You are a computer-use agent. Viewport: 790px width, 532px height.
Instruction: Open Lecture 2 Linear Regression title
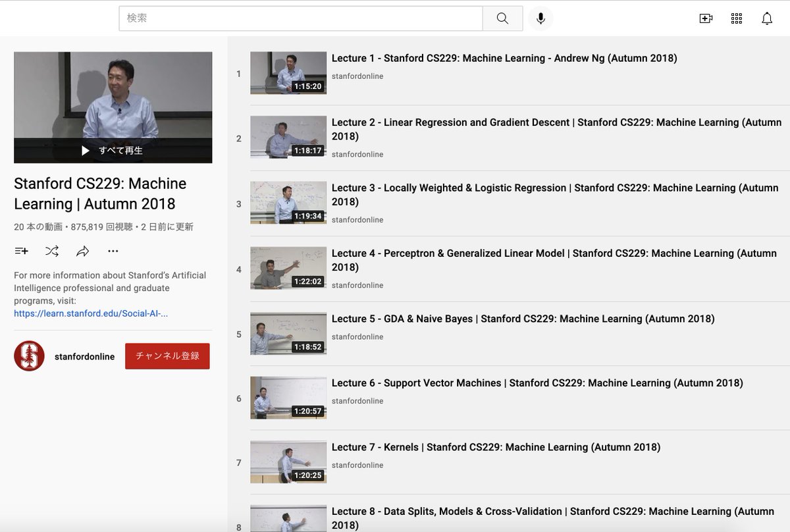click(x=557, y=129)
